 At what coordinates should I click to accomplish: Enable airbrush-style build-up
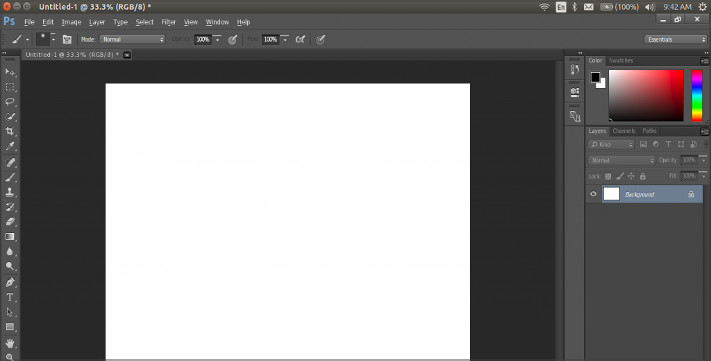pyautogui.click(x=300, y=39)
